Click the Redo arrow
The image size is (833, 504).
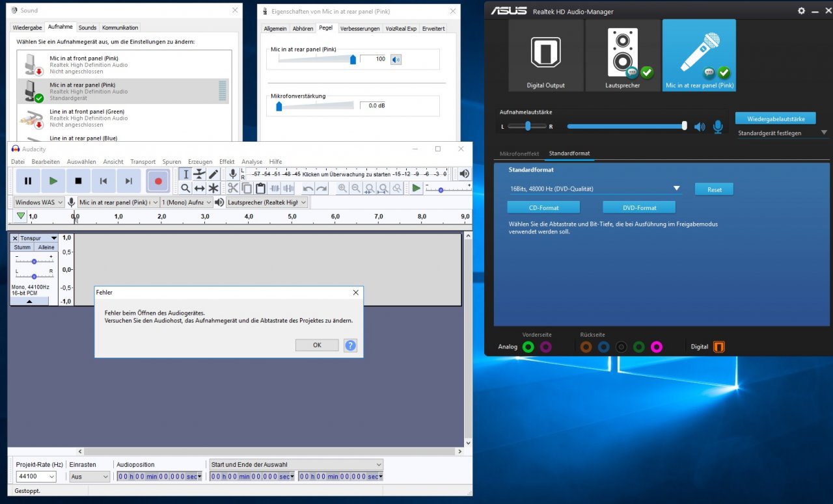(x=321, y=188)
